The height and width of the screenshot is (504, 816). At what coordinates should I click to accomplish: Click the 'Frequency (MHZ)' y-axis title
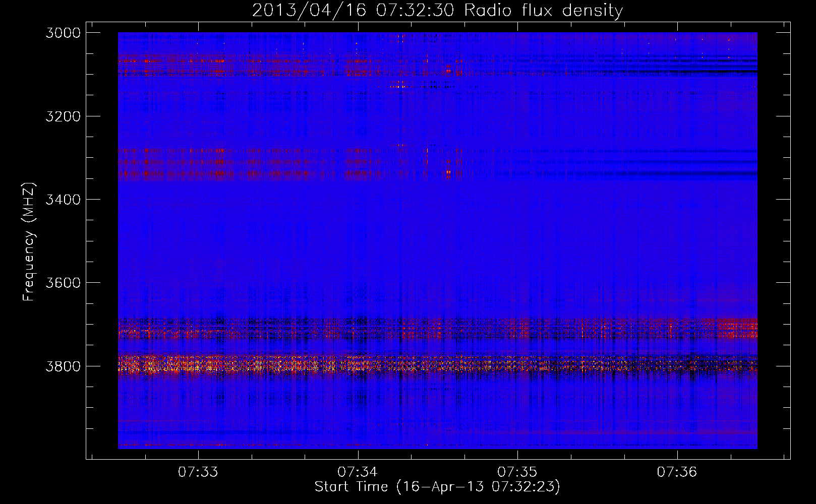tap(29, 242)
